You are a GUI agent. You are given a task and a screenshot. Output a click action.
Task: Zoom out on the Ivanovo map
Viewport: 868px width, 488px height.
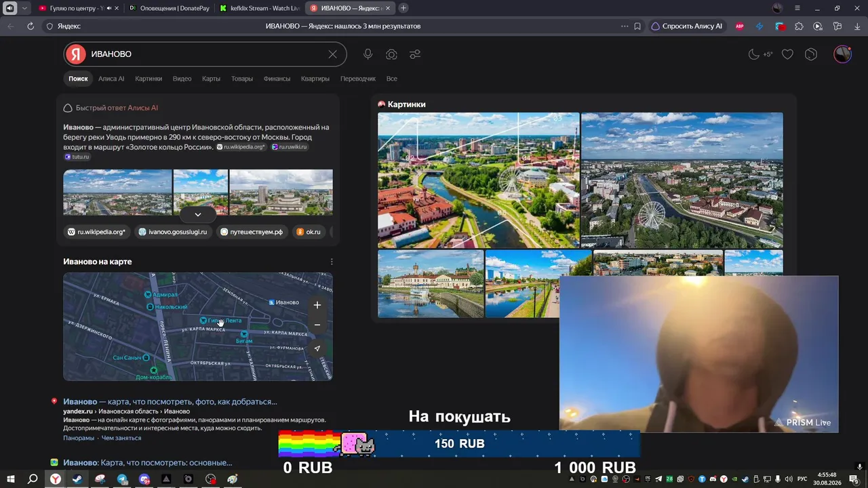317,325
